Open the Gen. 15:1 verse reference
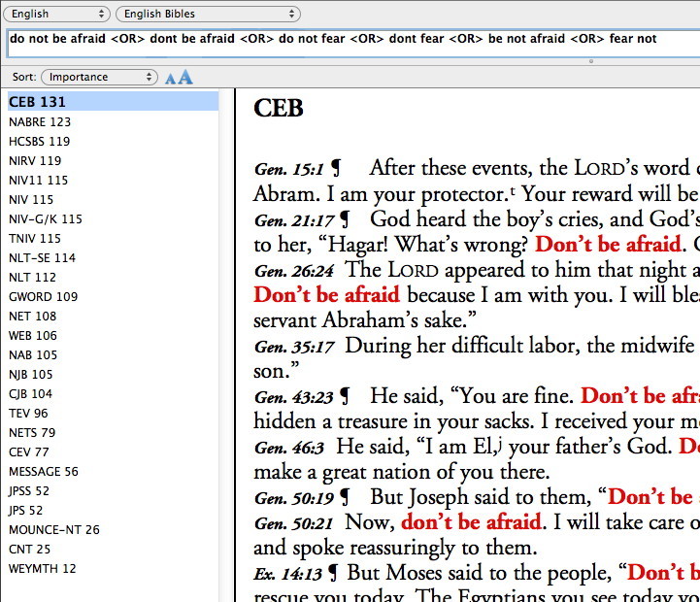 point(289,169)
